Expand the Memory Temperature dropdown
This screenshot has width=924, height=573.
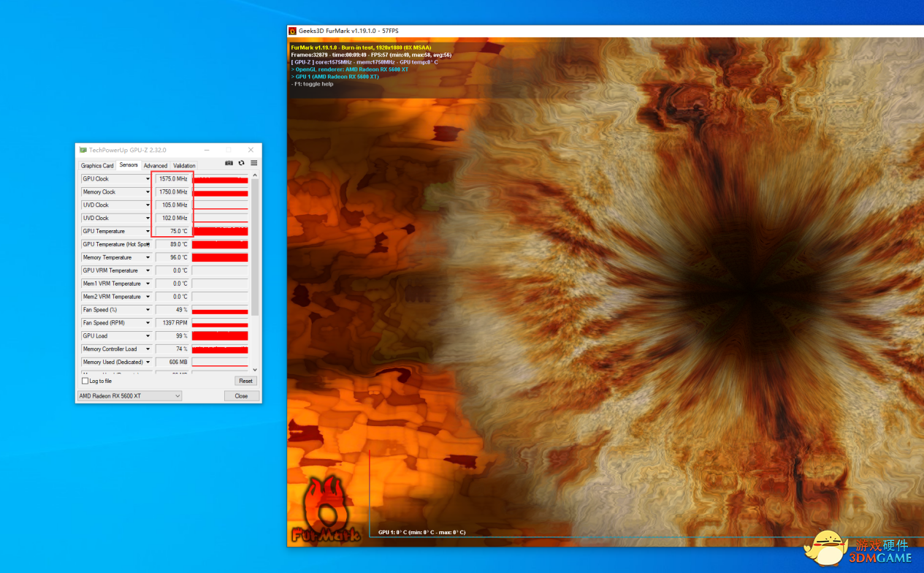[148, 257]
